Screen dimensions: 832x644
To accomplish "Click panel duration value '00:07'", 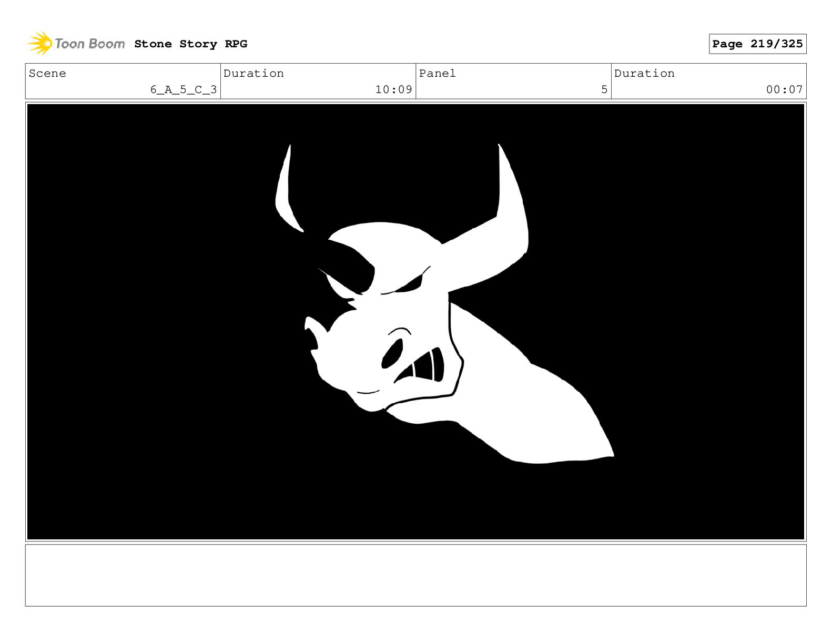I will pyautogui.click(x=784, y=90).
